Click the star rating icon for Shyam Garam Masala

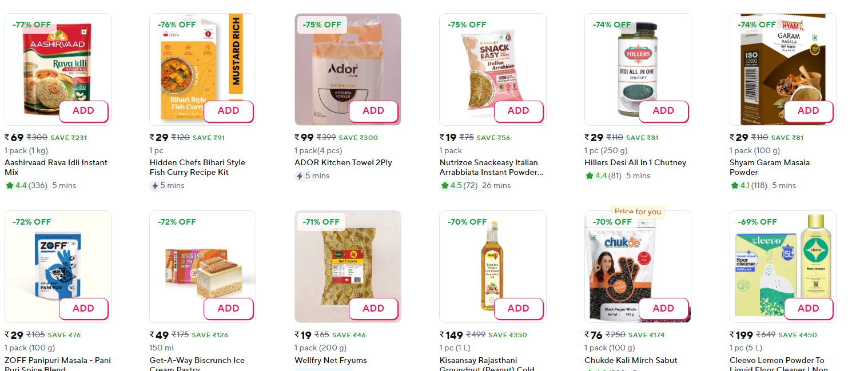coord(735,185)
